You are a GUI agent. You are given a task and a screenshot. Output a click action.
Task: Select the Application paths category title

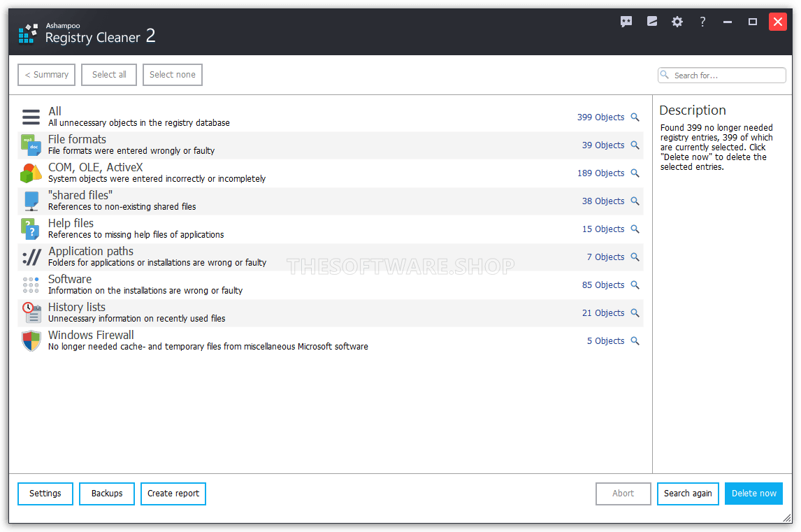click(x=91, y=252)
